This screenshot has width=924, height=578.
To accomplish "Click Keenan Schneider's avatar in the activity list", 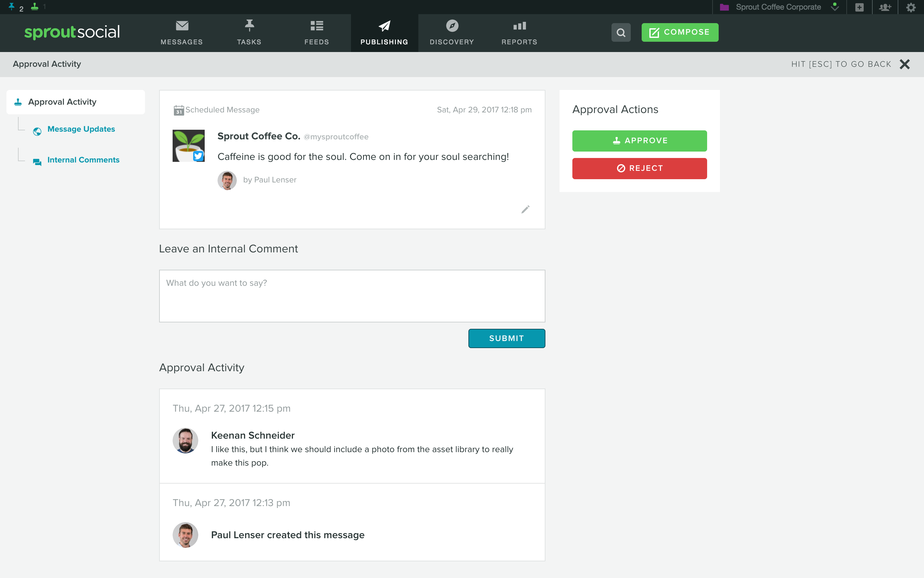I will tap(185, 440).
